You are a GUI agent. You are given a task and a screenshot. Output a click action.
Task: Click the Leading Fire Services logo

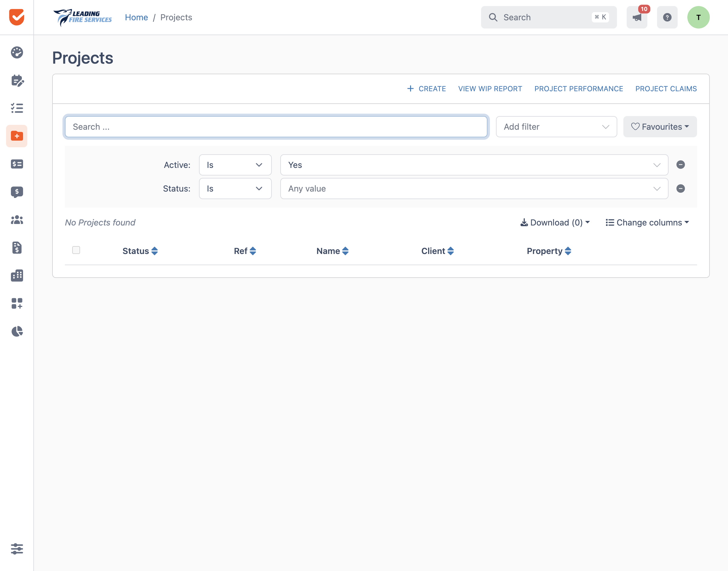click(82, 17)
